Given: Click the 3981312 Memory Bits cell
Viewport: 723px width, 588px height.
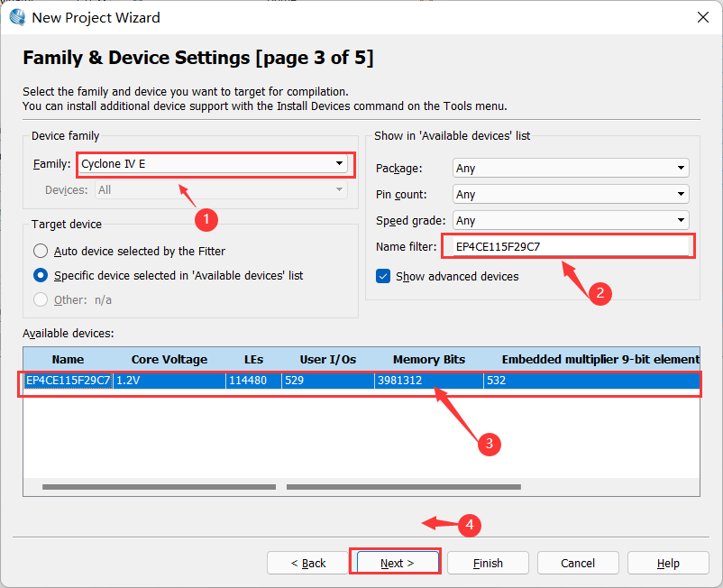Looking at the screenshot, I should click(x=429, y=381).
